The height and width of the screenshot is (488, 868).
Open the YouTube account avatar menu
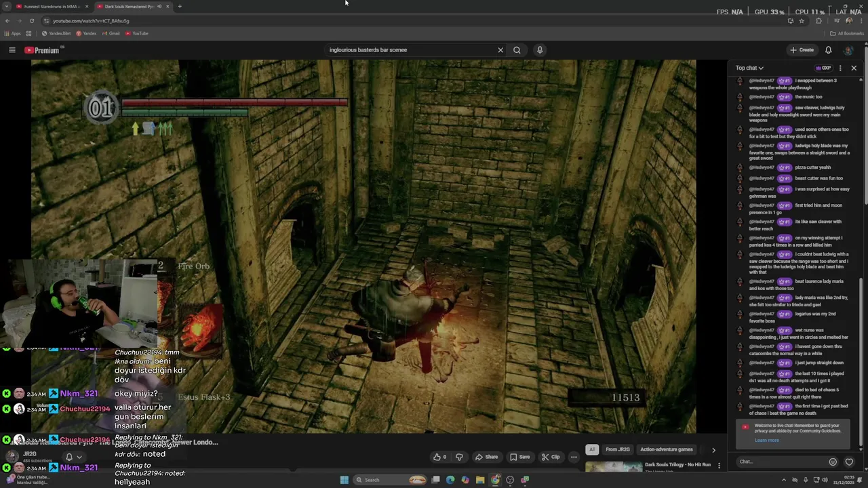pos(848,50)
